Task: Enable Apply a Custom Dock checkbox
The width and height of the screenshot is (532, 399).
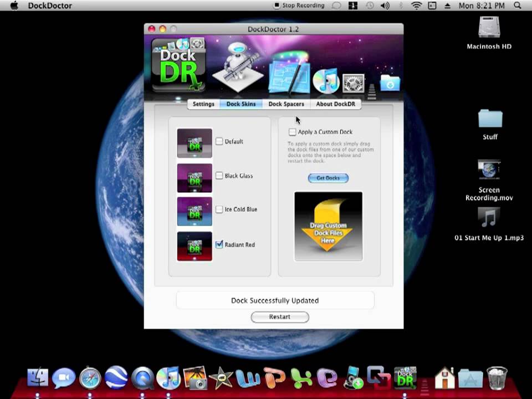Action: pyautogui.click(x=292, y=132)
